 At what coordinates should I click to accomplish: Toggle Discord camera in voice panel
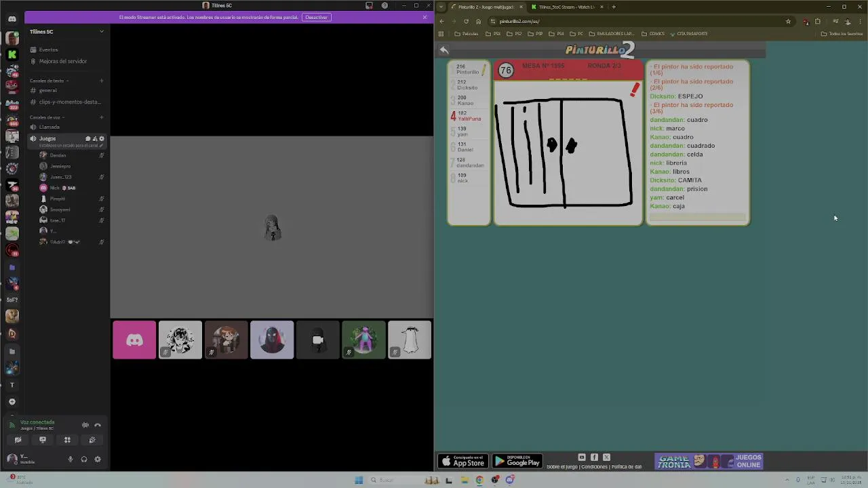tap(18, 440)
